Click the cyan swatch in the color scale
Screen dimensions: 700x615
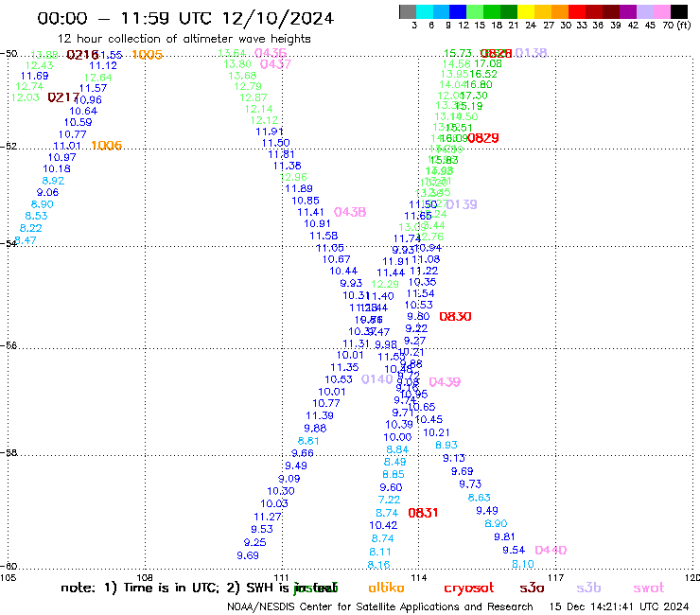click(425, 11)
